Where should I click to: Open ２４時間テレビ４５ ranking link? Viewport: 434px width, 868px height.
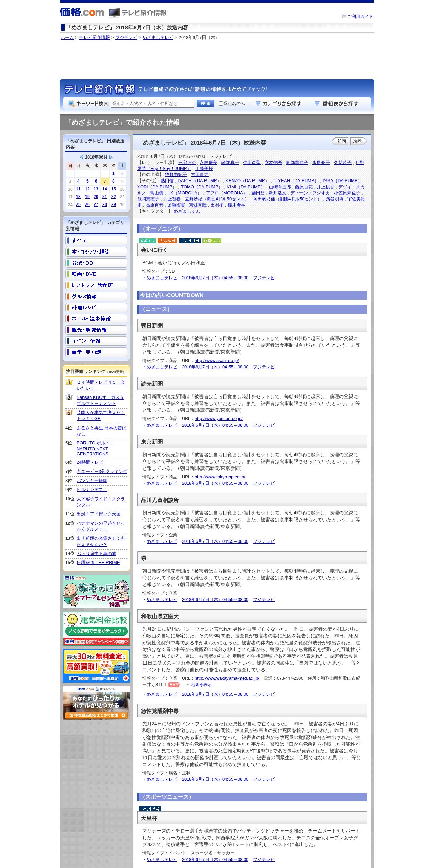101,385
